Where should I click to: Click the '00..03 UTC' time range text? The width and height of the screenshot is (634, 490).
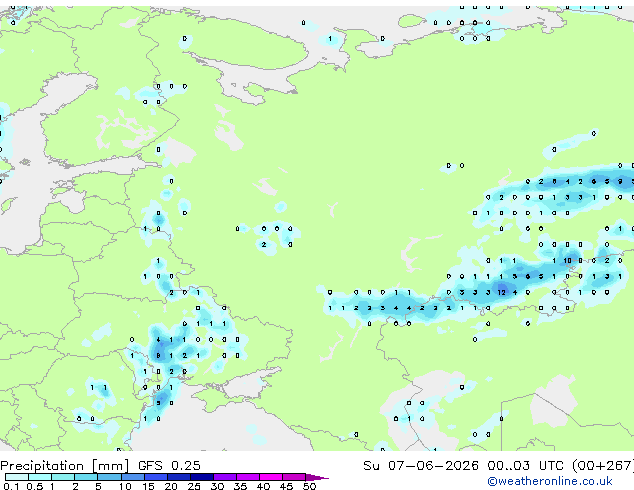pos(525,466)
